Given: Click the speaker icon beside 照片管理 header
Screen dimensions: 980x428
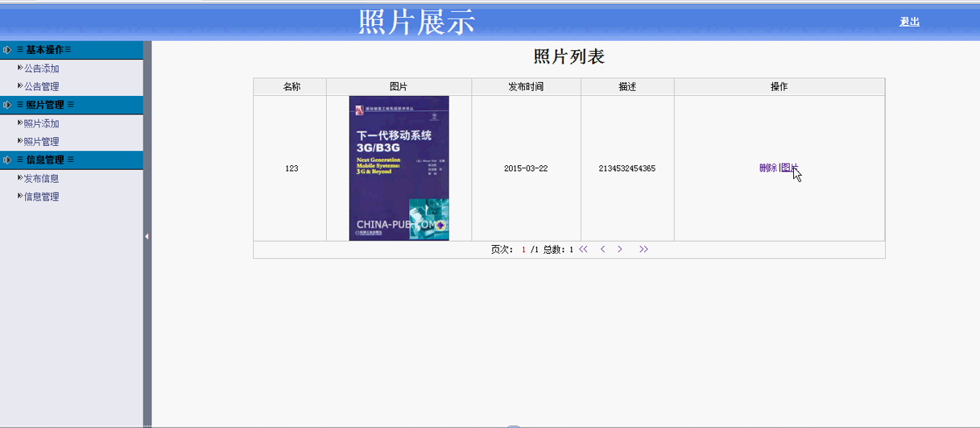Looking at the screenshot, I should click(7, 105).
